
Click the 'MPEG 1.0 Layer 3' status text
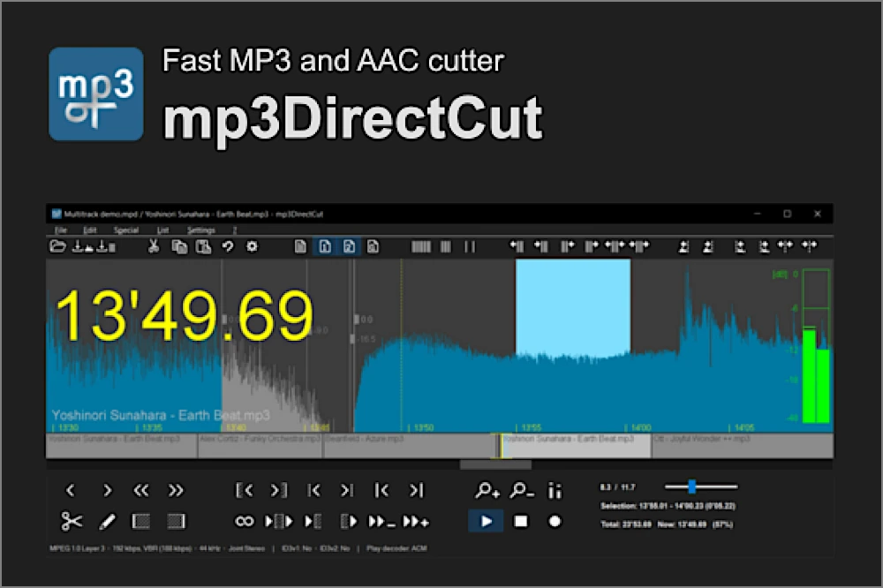[x=77, y=548]
